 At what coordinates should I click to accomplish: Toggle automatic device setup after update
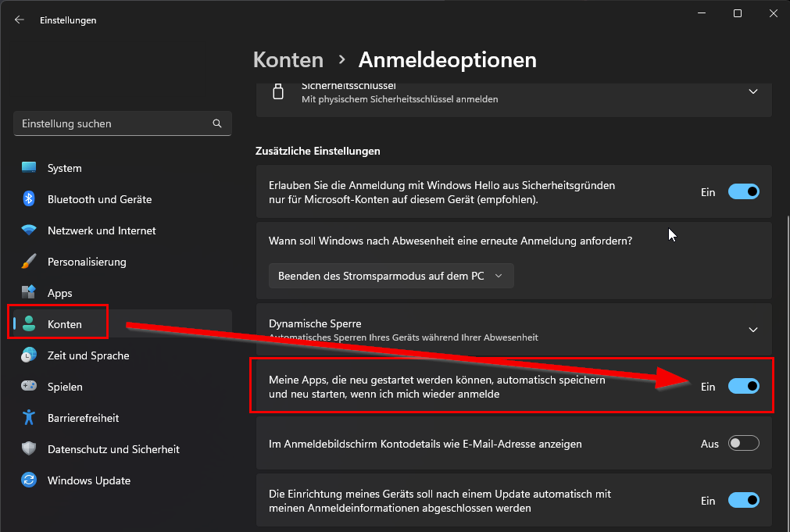743,501
